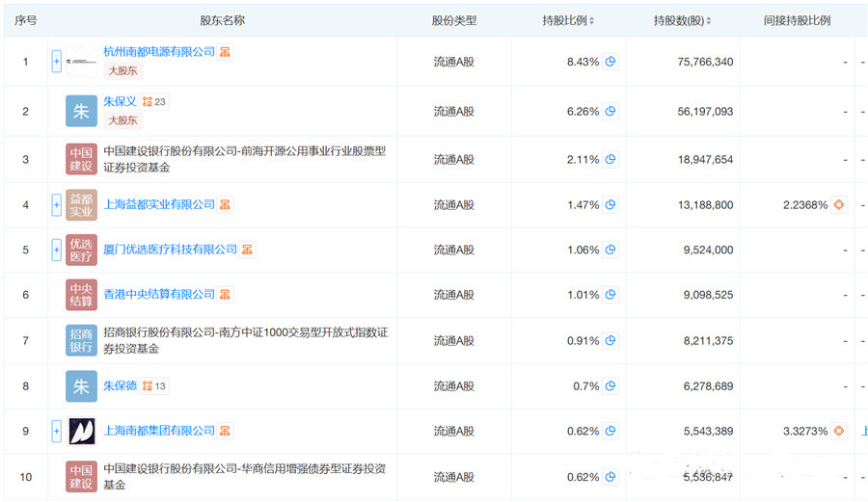Click the 中国建设 logo tile in row 10
868x502 pixels.
click(x=81, y=477)
